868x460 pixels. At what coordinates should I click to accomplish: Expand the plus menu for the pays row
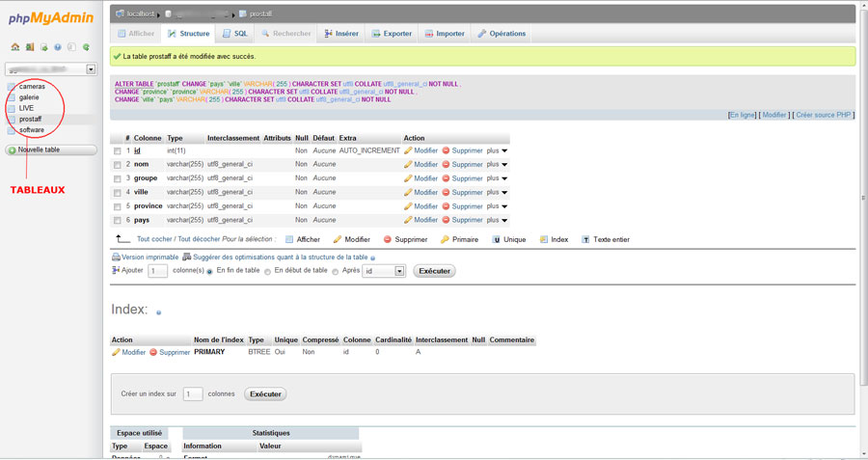click(x=497, y=220)
